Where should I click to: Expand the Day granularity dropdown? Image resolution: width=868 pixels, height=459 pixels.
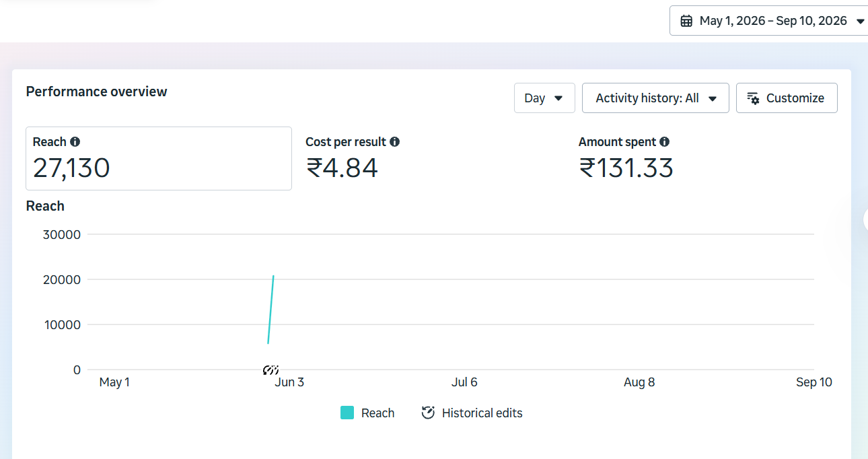pos(544,98)
